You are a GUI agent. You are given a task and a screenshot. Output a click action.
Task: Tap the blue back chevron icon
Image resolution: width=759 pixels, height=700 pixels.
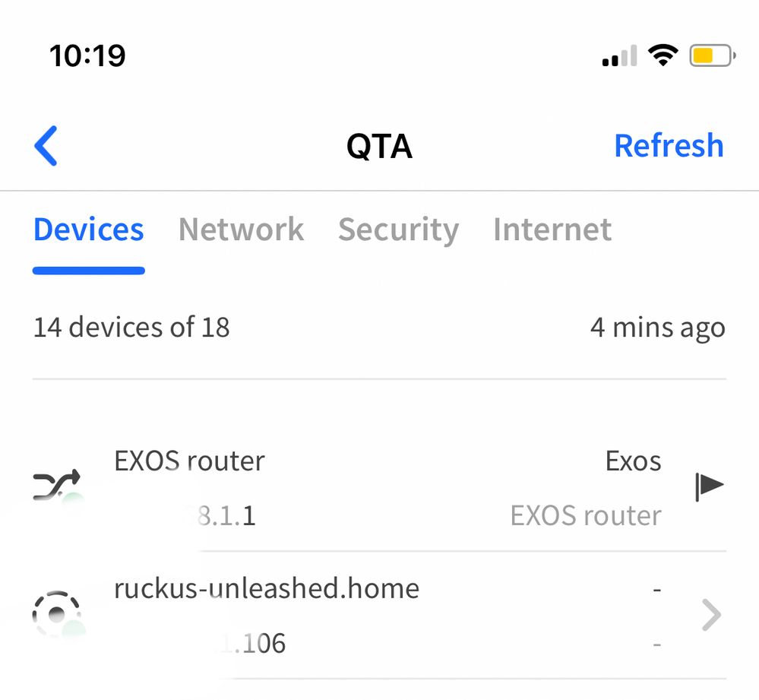click(46, 146)
